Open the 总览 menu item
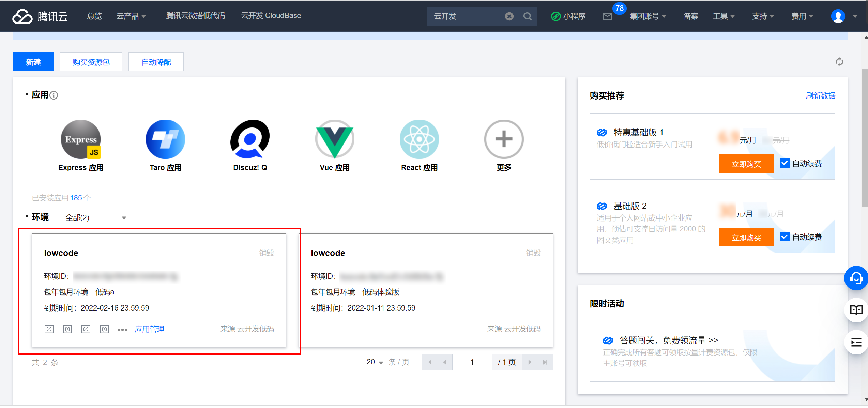868x408 pixels. point(94,16)
